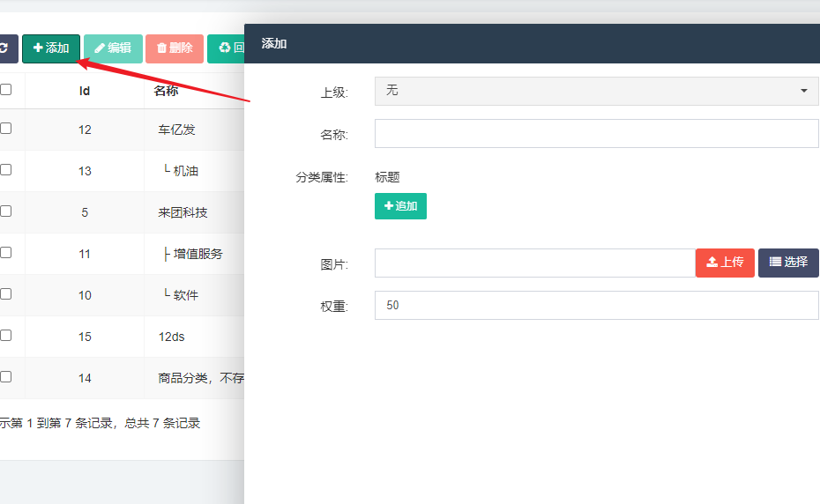The image size is (820, 504).
Task: Click the 添加 dialog title
Action: (274, 43)
